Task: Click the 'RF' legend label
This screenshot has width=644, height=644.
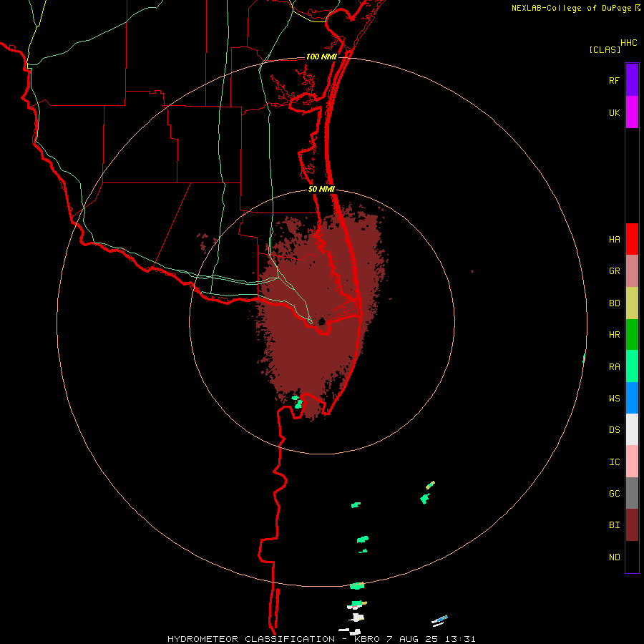Action: pyautogui.click(x=614, y=80)
